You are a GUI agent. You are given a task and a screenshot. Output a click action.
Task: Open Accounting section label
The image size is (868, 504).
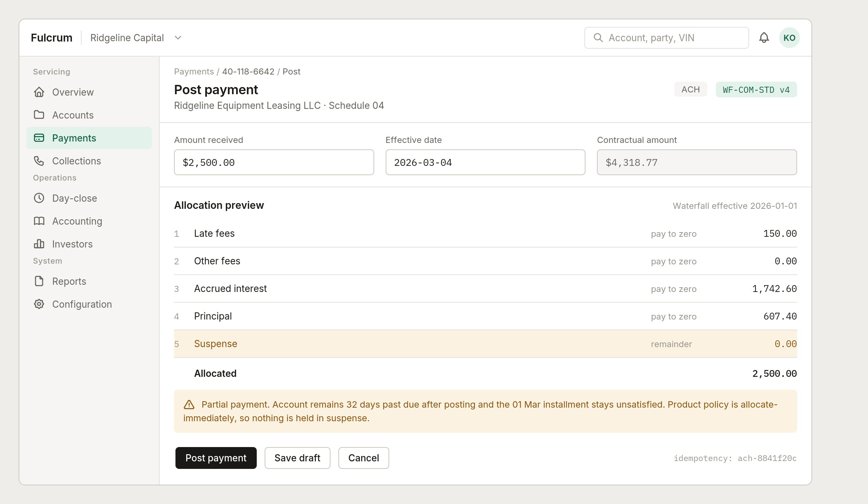[x=77, y=221]
